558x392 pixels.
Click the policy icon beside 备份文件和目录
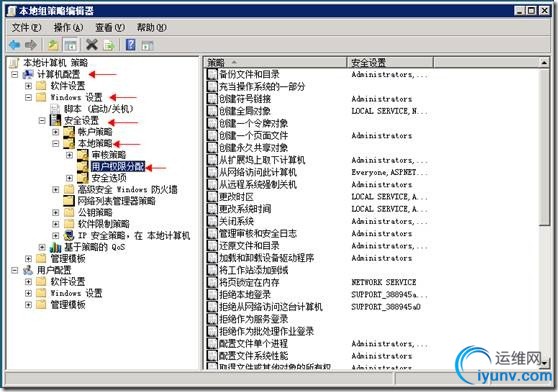point(212,74)
